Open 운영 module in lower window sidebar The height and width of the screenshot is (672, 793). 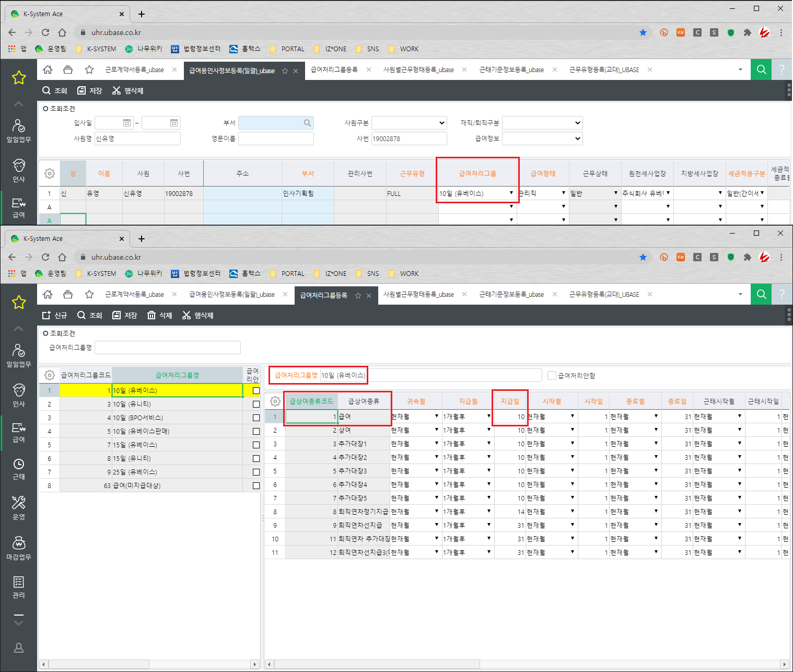click(19, 508)
